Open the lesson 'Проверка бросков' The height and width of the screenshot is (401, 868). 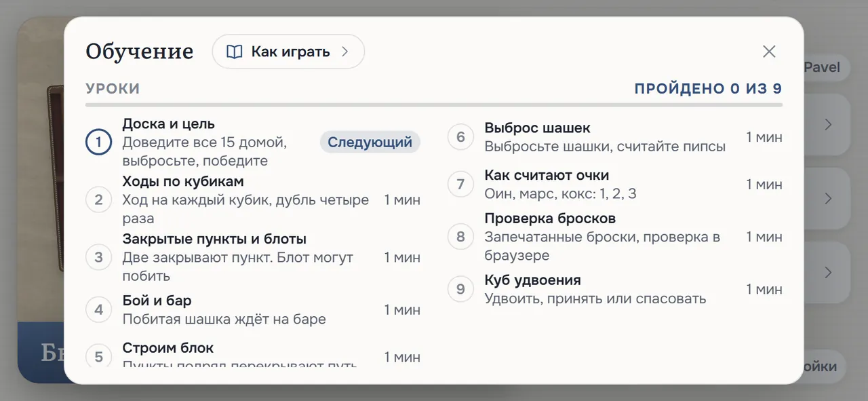coord(615,237)
